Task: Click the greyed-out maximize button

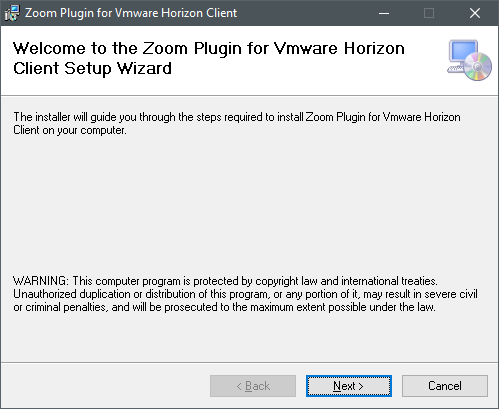Action: click(429, 13)
